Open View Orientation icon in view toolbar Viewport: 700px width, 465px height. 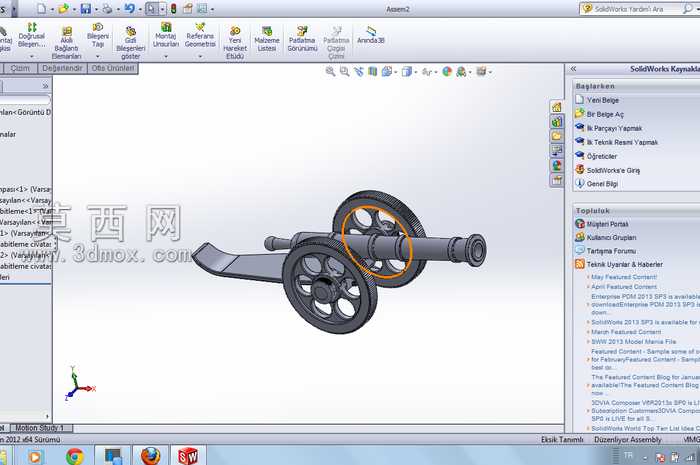[x=387, y=71]
